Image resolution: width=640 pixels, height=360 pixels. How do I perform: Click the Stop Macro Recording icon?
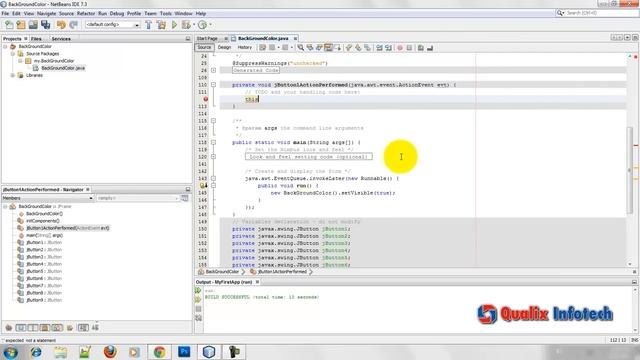(409, 48)
